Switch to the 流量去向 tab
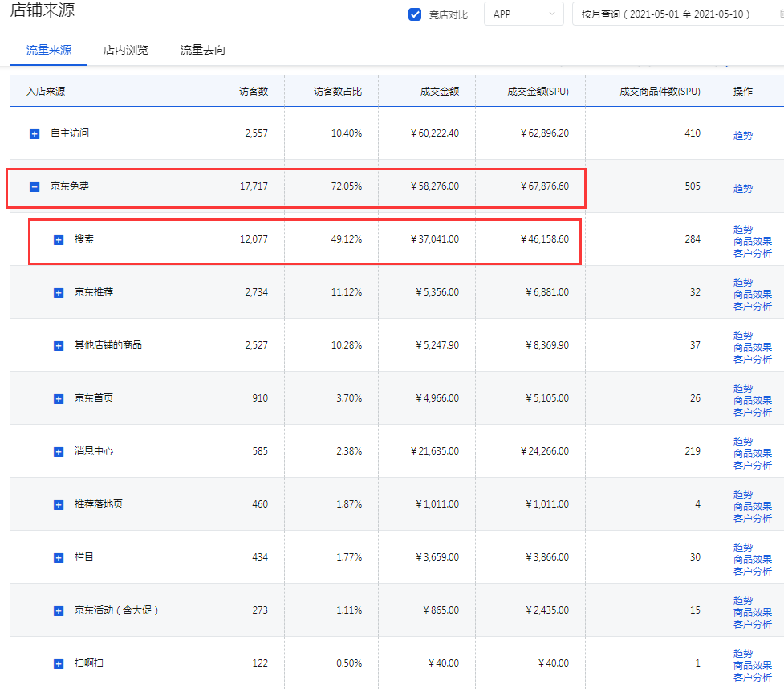 click(203, 50)
